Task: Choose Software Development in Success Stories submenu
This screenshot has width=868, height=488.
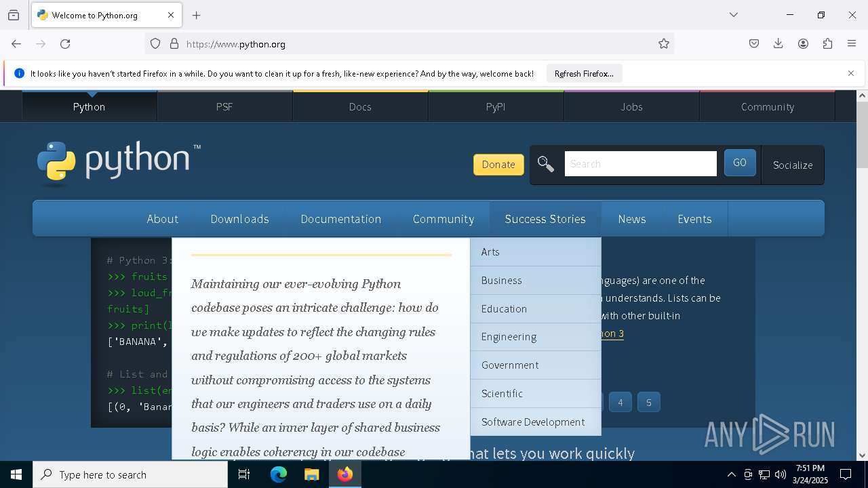Action: tap(536, 422)
